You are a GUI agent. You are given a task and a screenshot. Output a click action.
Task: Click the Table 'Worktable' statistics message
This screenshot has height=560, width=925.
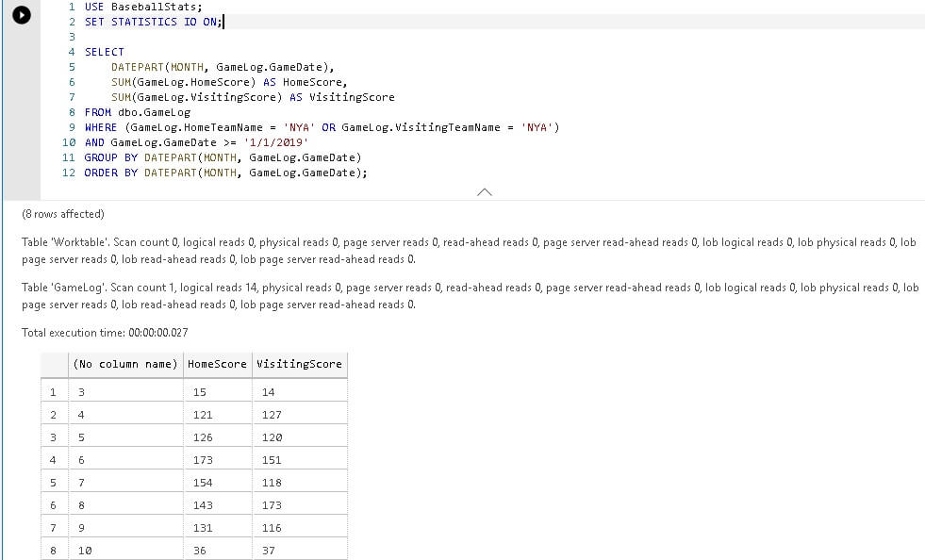469,250
